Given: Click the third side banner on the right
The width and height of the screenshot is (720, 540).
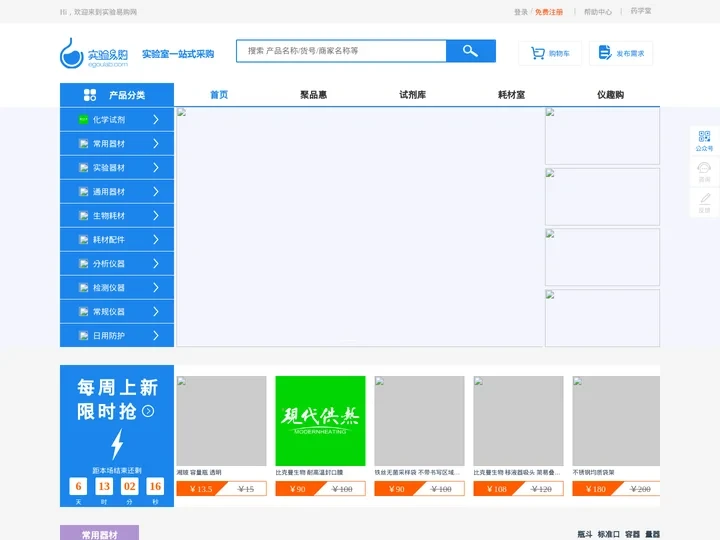Looking at the screenshot, I should (602, 257).
